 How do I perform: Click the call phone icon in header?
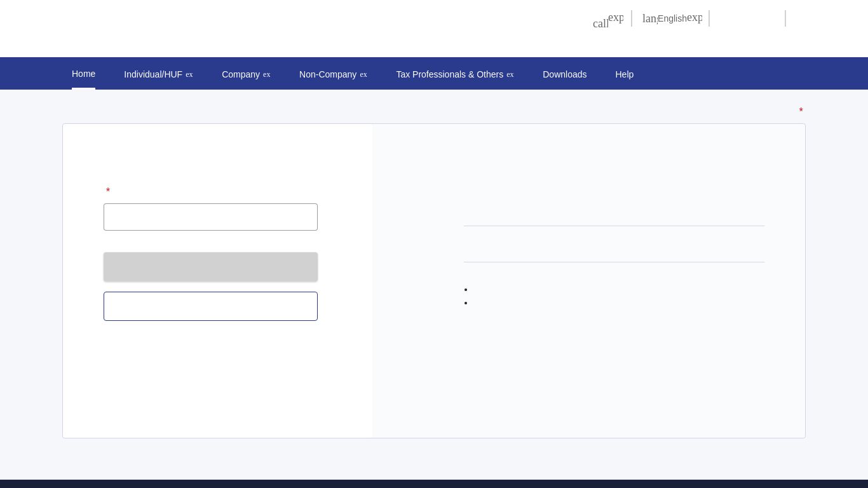600,24
